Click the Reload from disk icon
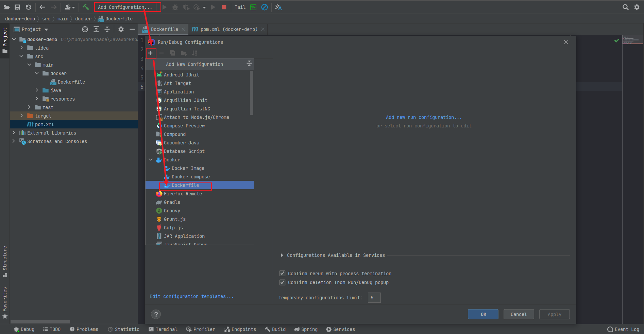This screenshot has height=334, width=644. click(29, 7)
